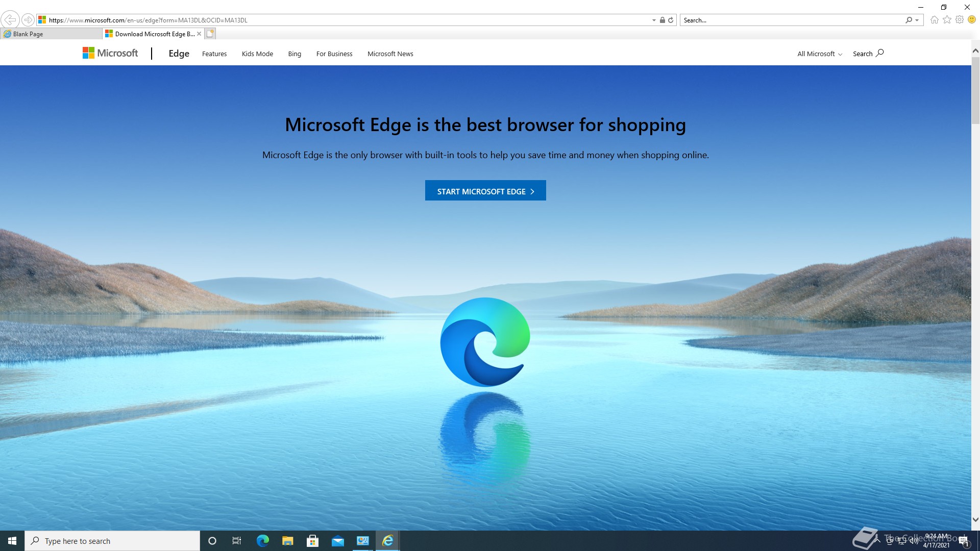
Task: Click the lock security icon in address bar
Action: (x=662, y=20)
